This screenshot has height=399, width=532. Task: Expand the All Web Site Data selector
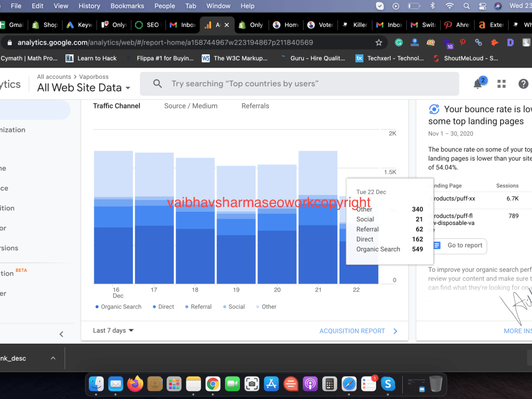[84, 88]
